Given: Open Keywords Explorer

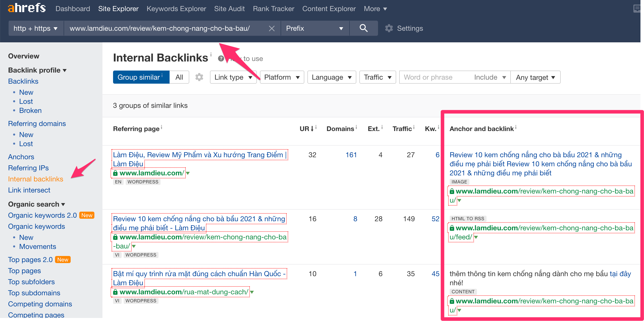Looking at the screenshot, I should click(x=176, y=9).
